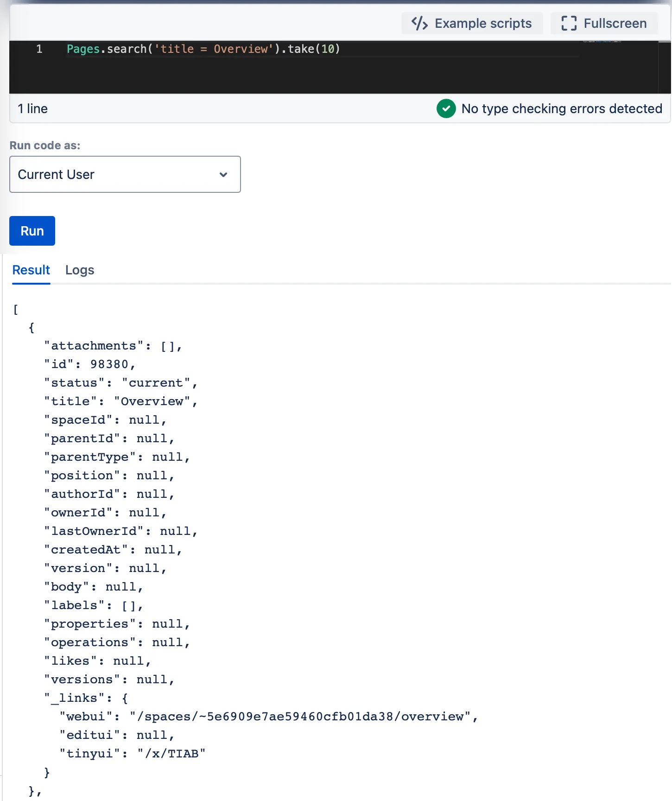This screenshot has width=672, height=801.
Task: Click the "Run code as:" label
Action: pyautogui.click(x=45, y=146)
